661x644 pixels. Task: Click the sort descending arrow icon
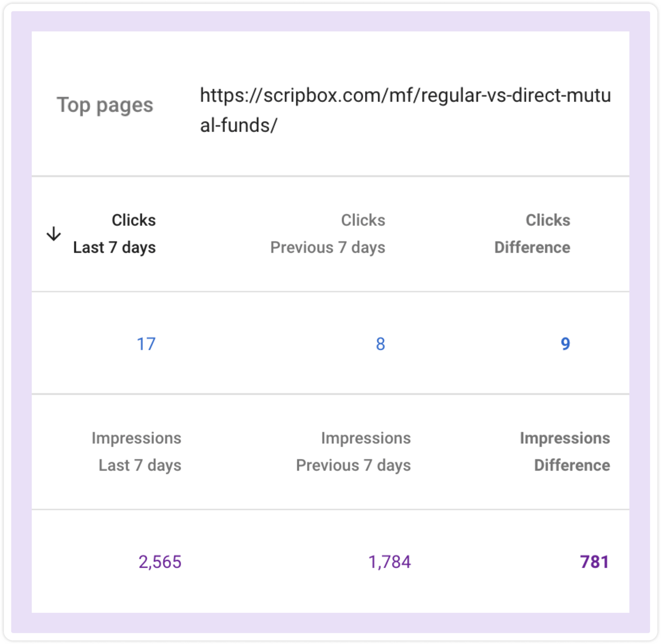pyautogui.click(x=54, y=234)
